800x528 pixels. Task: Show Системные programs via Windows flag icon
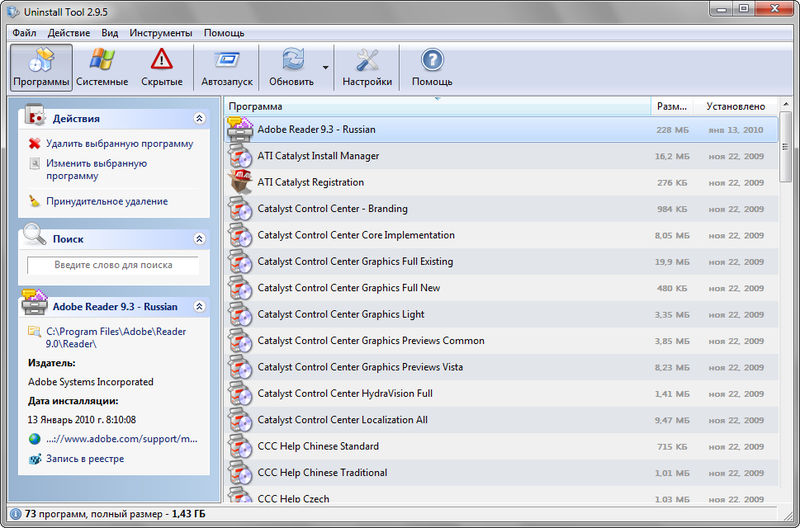(x=102, y=60)
